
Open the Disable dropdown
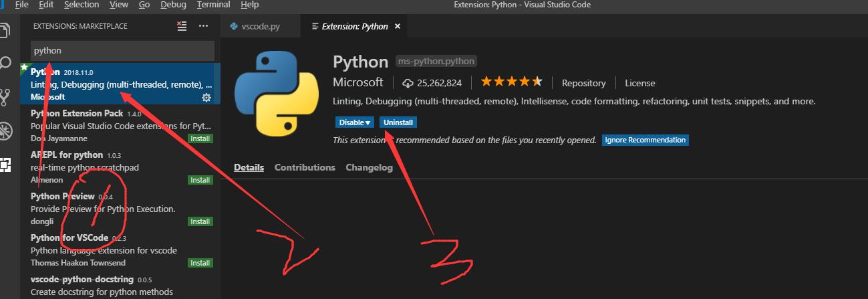click(x=355, y=122)
